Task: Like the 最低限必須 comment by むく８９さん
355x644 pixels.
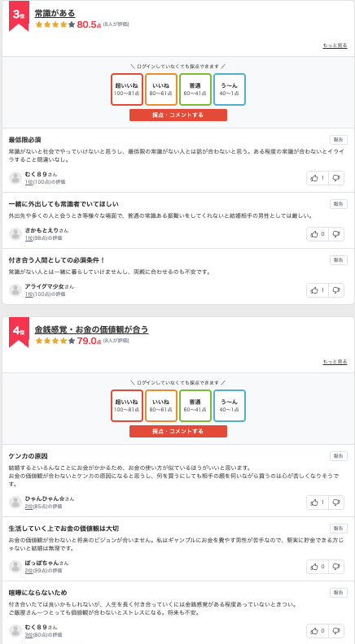Action: (318, 178)
